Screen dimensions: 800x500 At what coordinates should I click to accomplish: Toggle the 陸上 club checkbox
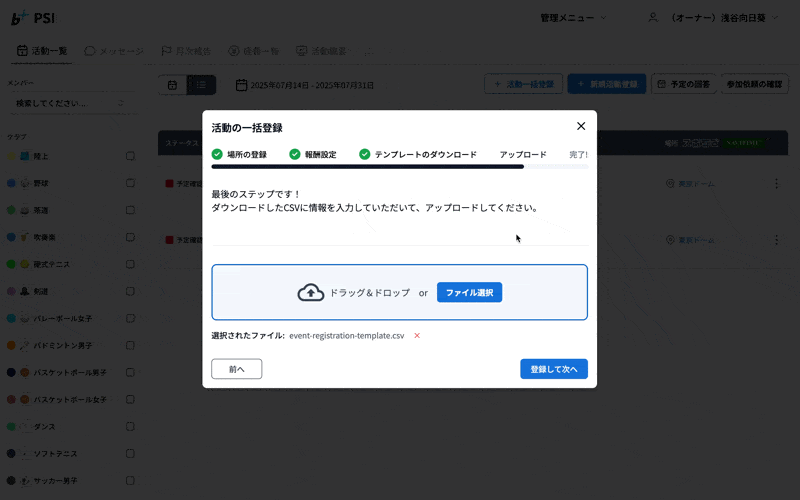pyautogui.click(x=130, y=156)
